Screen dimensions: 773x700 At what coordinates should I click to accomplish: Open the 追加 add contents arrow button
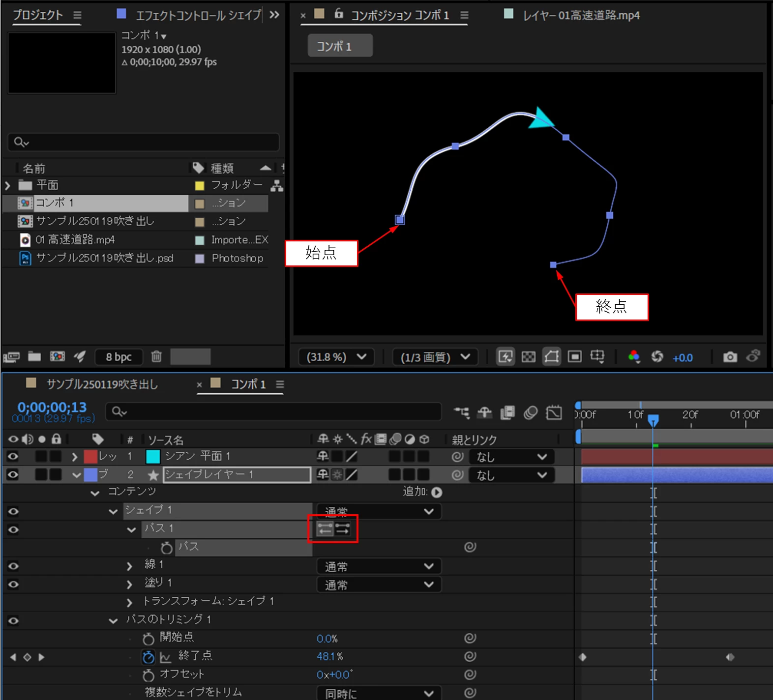coord(437,492)
